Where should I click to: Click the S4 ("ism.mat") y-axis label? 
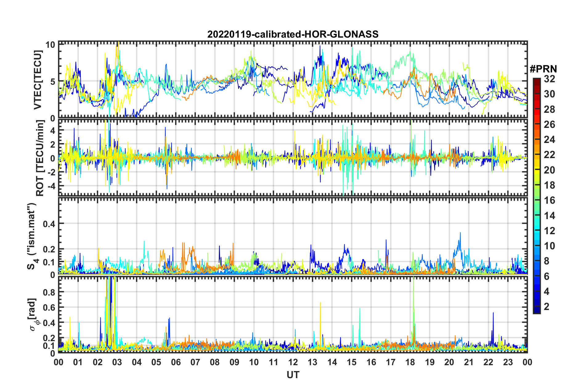point(32,236)
